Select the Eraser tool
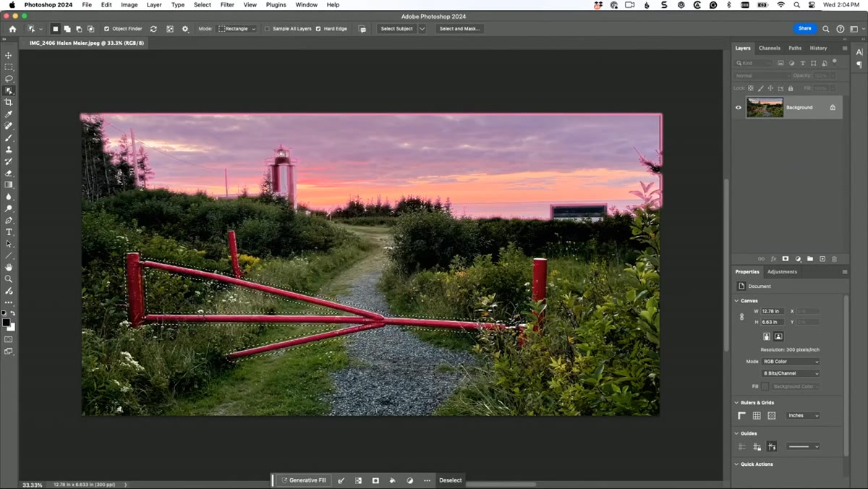This screenshot has height=489, width=868. click(x=9, y=173)
